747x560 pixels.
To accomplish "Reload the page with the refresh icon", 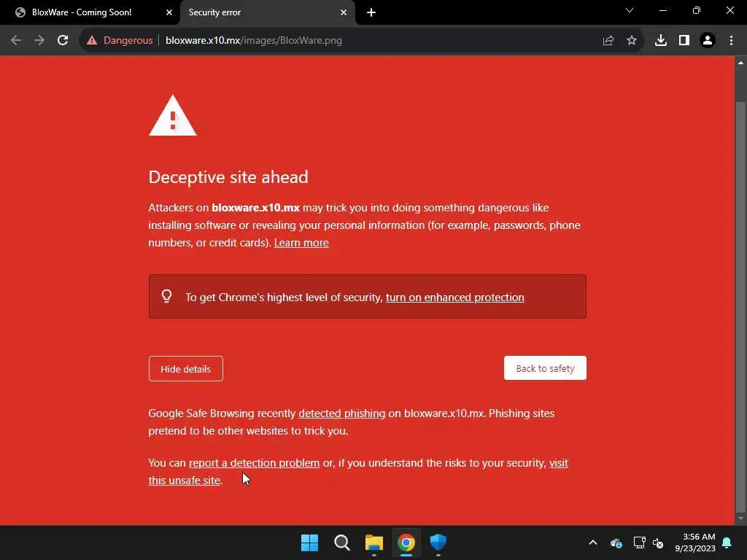I will click(x=63, y=41).
